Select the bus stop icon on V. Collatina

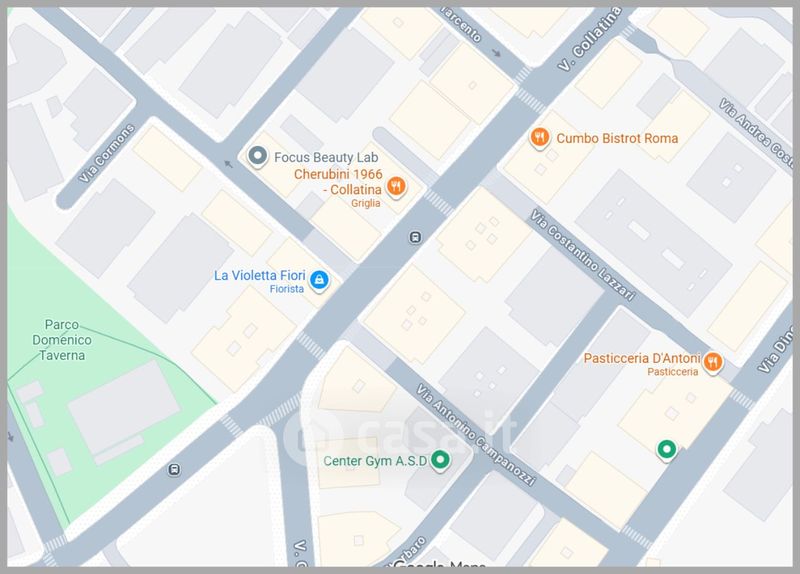click(x=415, y=237)
